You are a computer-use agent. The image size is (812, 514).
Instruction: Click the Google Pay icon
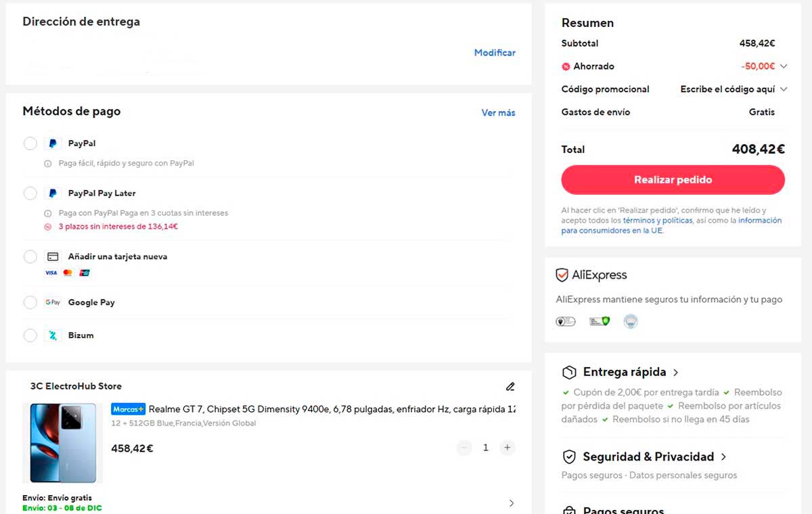click(x=53, y=302)
